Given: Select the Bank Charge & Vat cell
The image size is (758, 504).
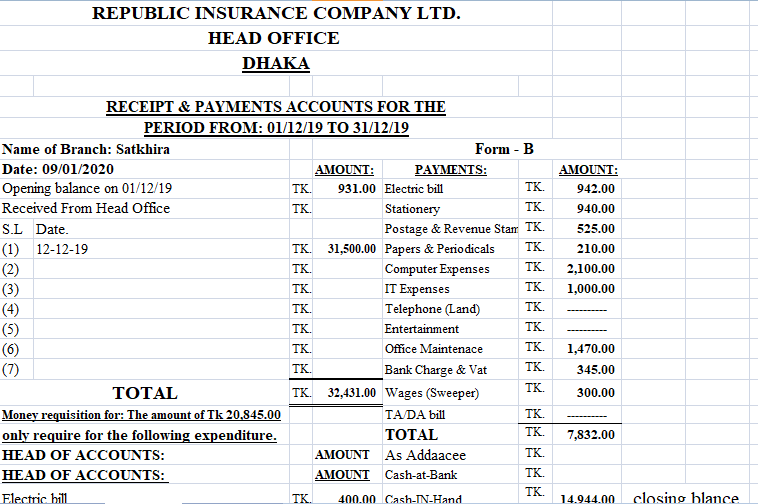Looking at the screenshot, I should point(431,370).
